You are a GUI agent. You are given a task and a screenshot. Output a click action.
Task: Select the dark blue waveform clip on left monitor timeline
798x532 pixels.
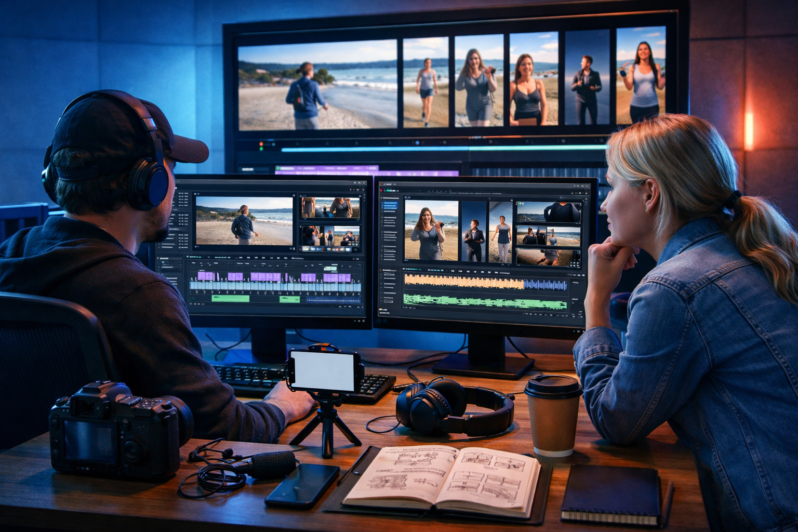(x=334, y=300)
